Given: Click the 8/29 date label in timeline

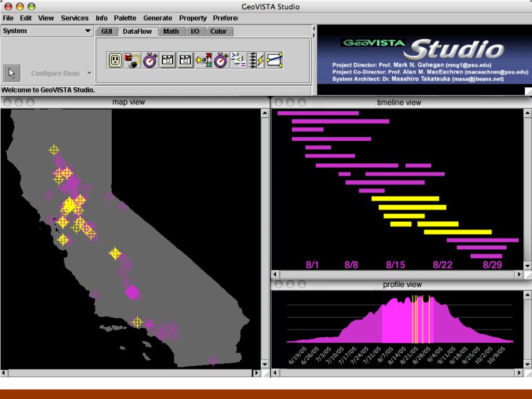Looking at the screenshot, I should [493, 264].
